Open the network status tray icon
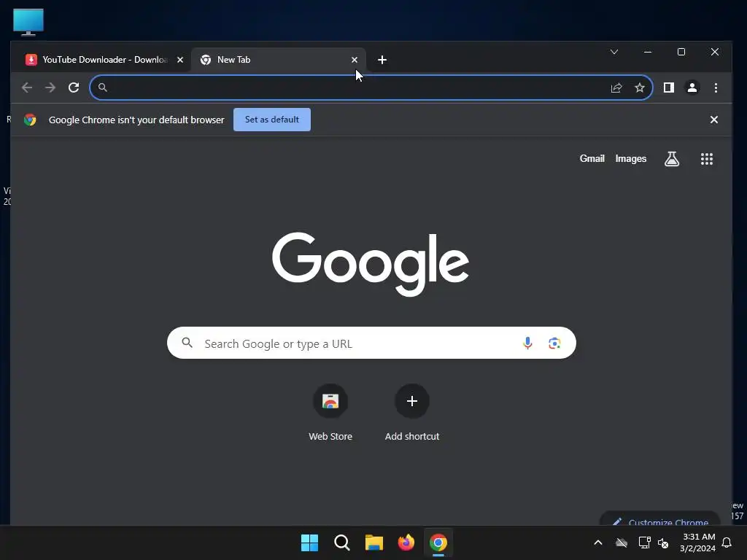 point(645,542)
